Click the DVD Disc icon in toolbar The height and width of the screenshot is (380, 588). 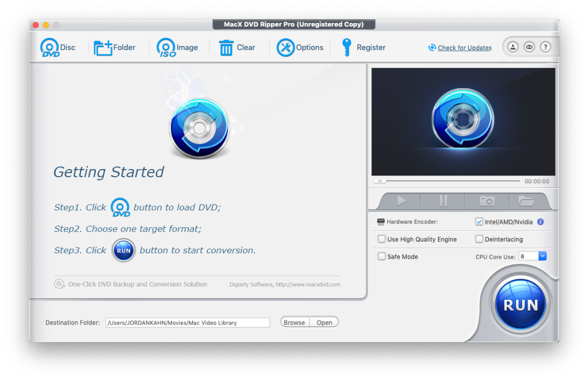pyautogui.click(x=50, y=48)
